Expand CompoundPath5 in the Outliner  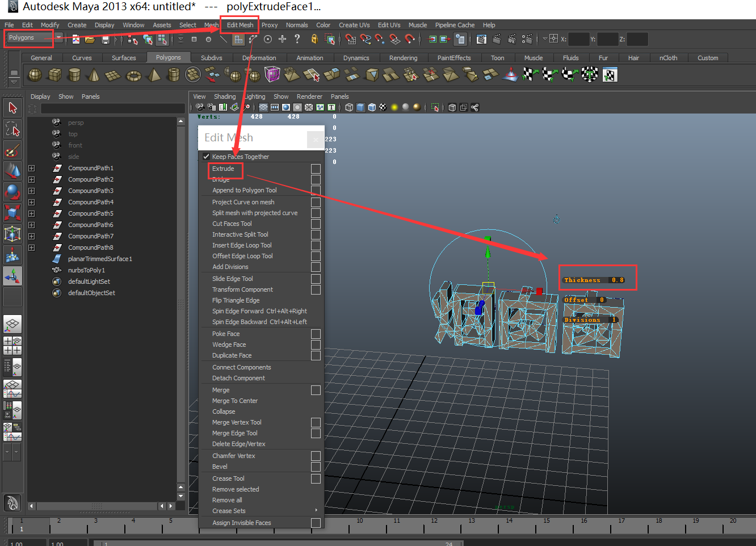tap(31, 213)
